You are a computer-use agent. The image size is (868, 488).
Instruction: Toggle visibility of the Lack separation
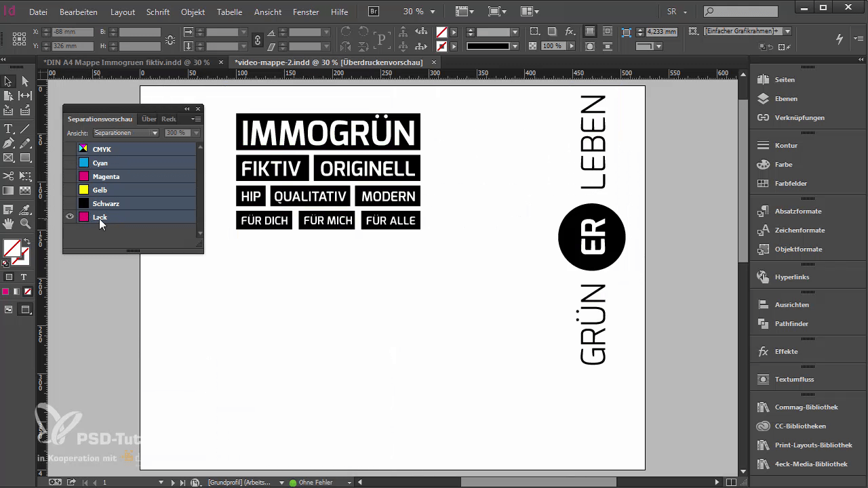69,217
